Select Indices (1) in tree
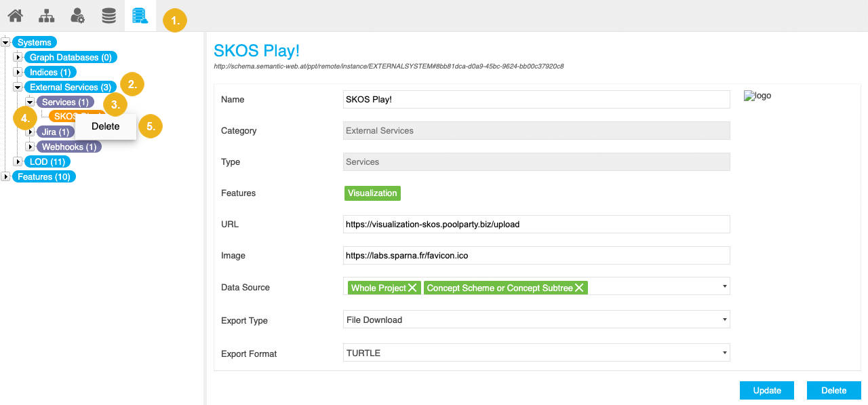This screenshot has height=405, width=868. click(x=50, y=72)
